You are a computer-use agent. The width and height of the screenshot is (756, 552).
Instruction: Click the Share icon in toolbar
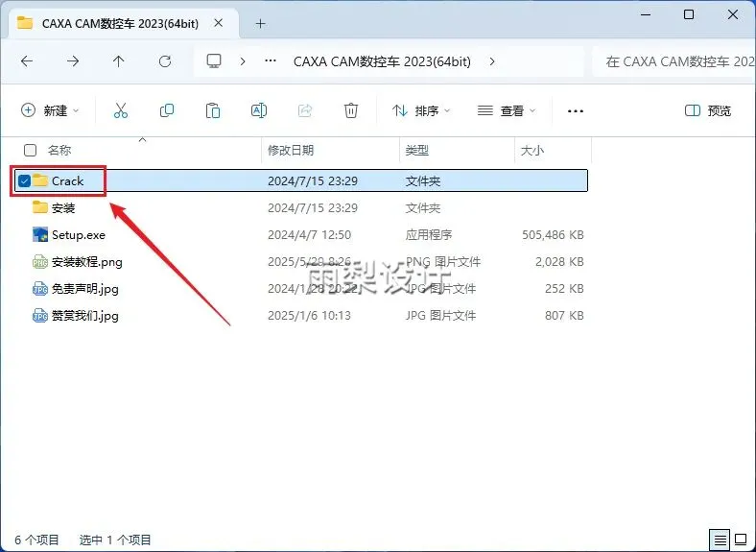tap(305, 111)
